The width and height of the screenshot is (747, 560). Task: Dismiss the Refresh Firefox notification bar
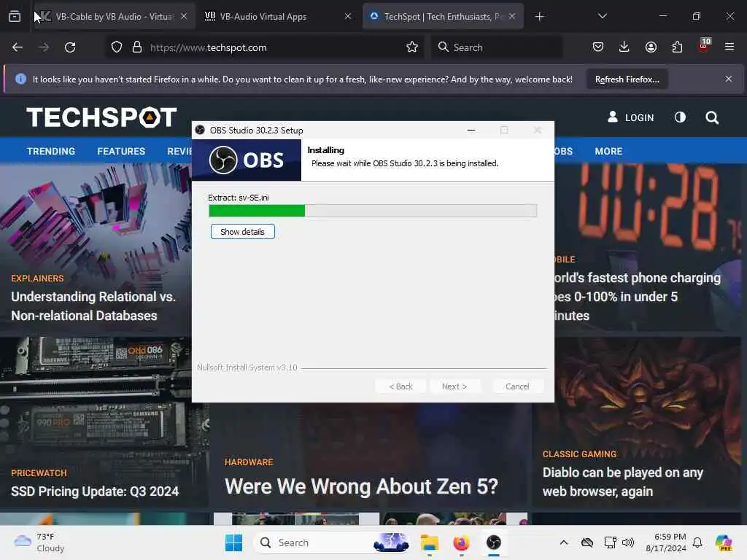[x=729, y=79]
